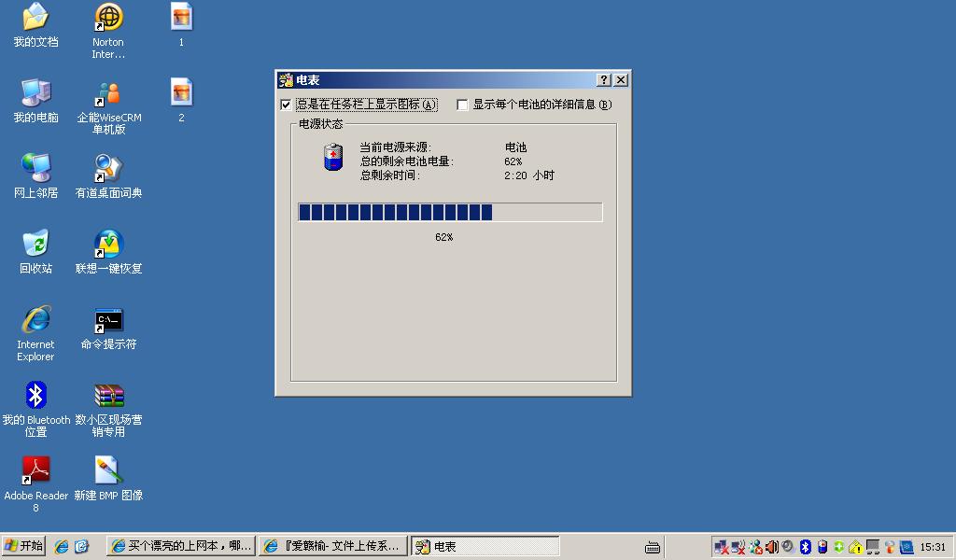This screenshot has width=956, height=560.
Task: Click the Internet Explorer quick launch icon
Action: click(62, 546)
